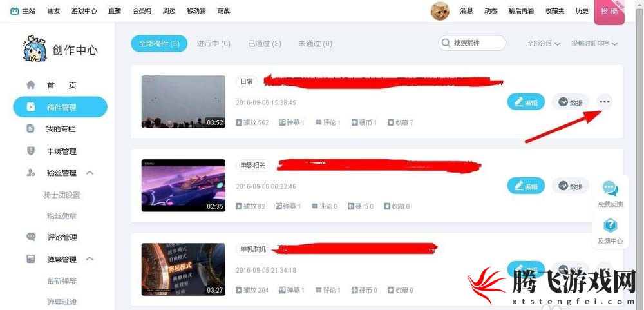Image resolution: width=644 pixels, height=310 pixels.
Task: Open 评论管理 comment bubble icon
Action: pyautogui.click(x=31, y=237)
